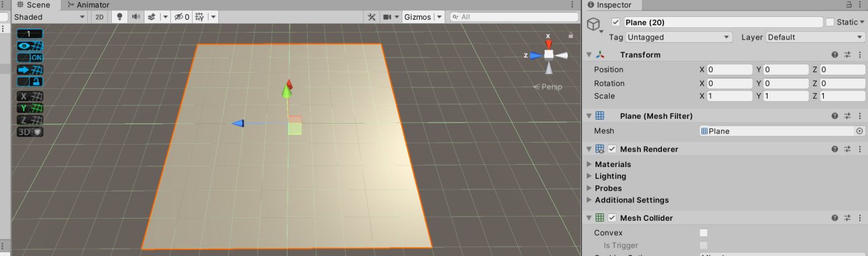Open Transform component preset icon
The image size is (868, 256).
click(x=847, y=55)
